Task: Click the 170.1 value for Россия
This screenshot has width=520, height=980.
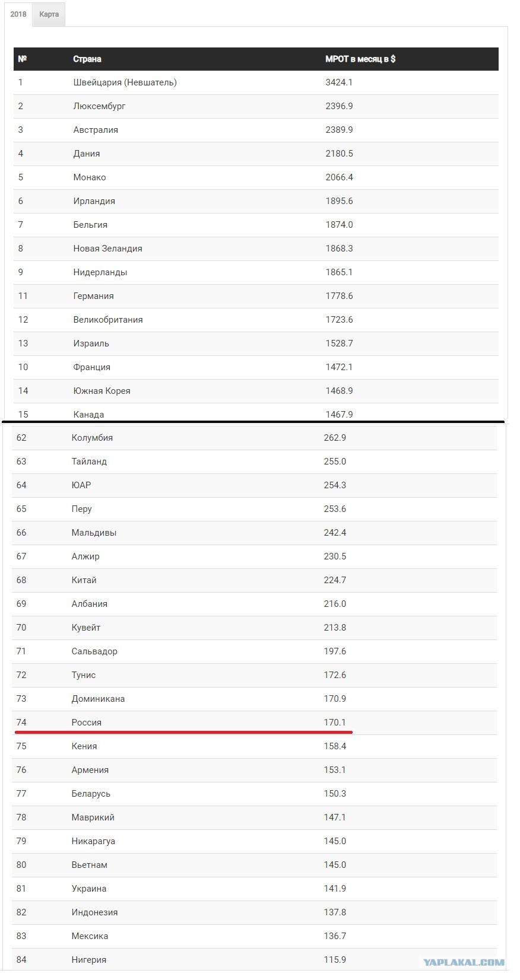Action: pyautogui.click(x=335, y=723)
